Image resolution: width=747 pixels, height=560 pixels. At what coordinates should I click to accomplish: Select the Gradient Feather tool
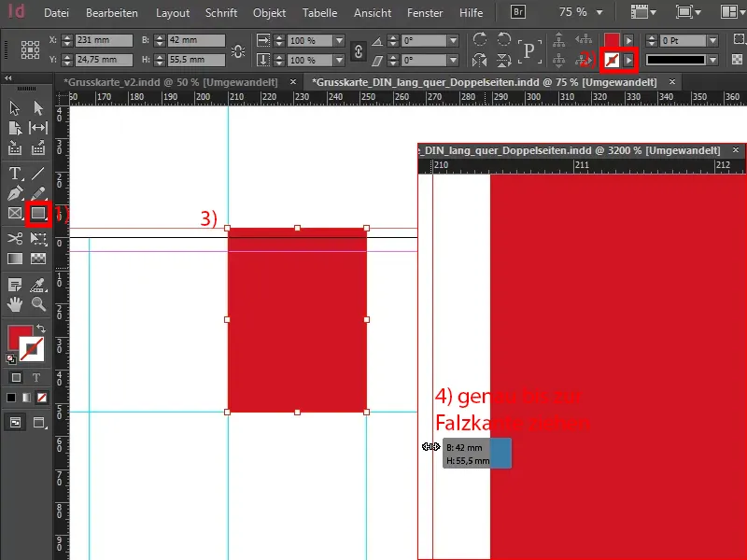coord(38,259)
